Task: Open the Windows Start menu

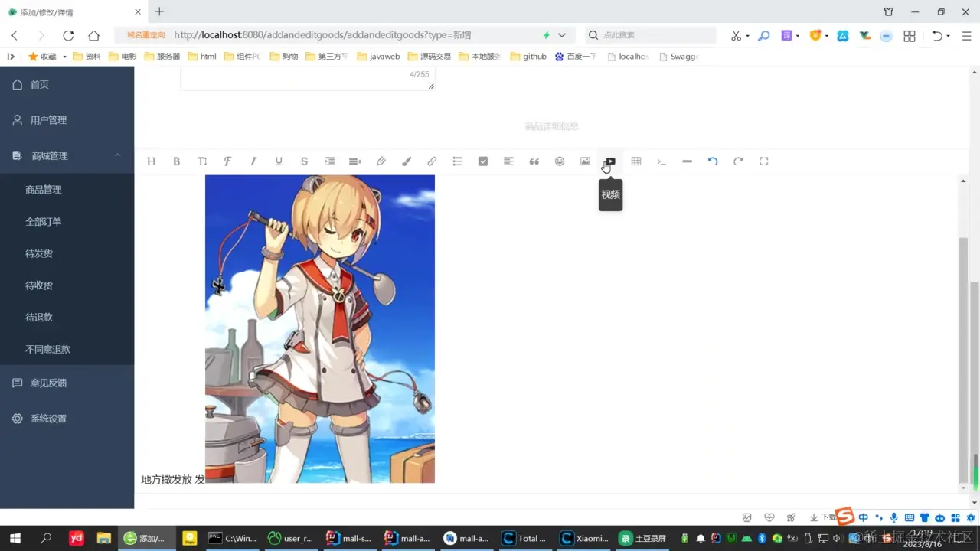Action: coord(15,538)
